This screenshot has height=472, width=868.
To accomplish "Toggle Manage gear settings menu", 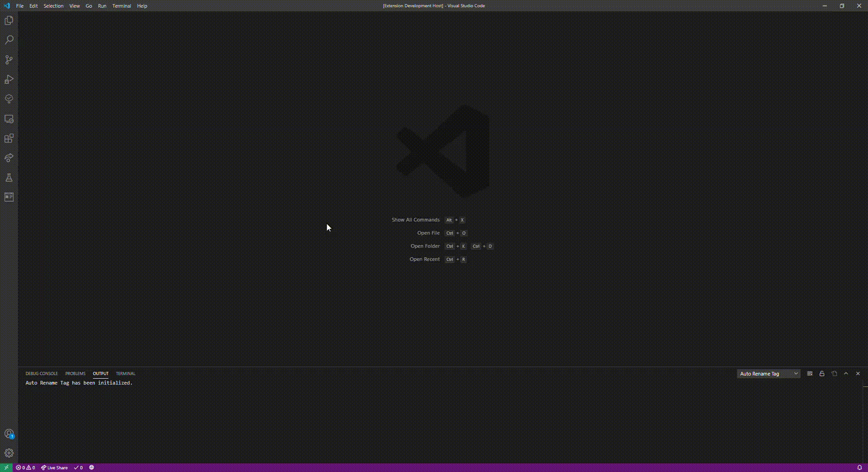I will click(x=9, y=453).
